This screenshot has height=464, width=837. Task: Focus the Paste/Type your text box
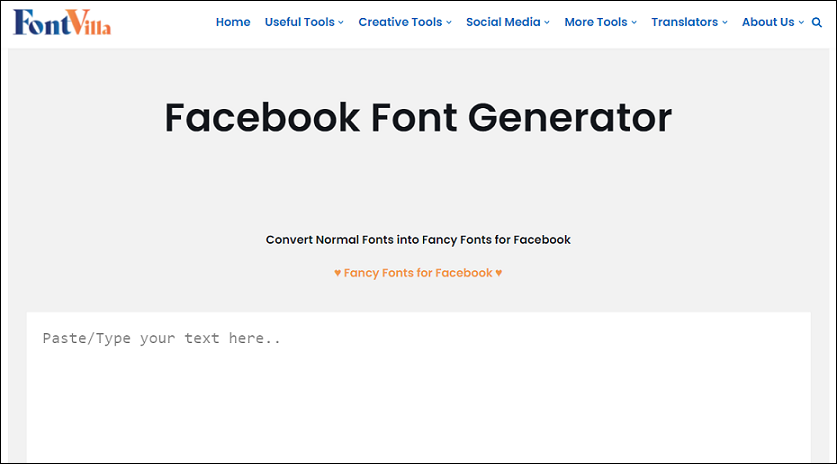418,388
